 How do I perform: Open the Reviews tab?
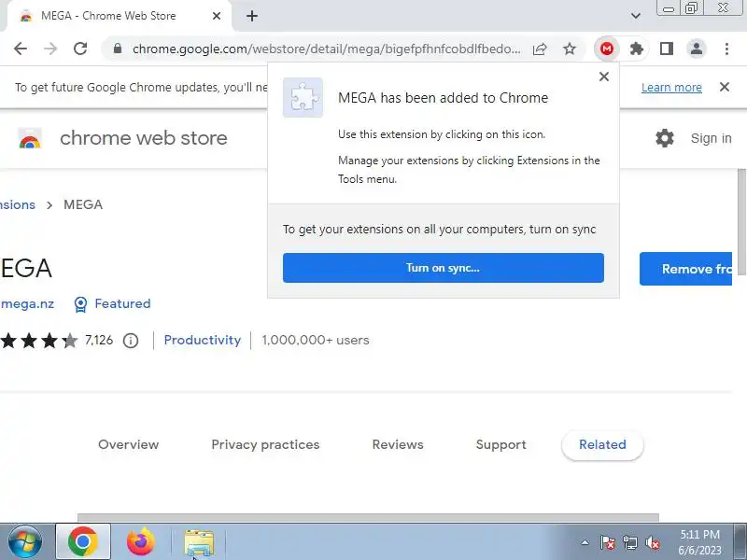point(398,445)
